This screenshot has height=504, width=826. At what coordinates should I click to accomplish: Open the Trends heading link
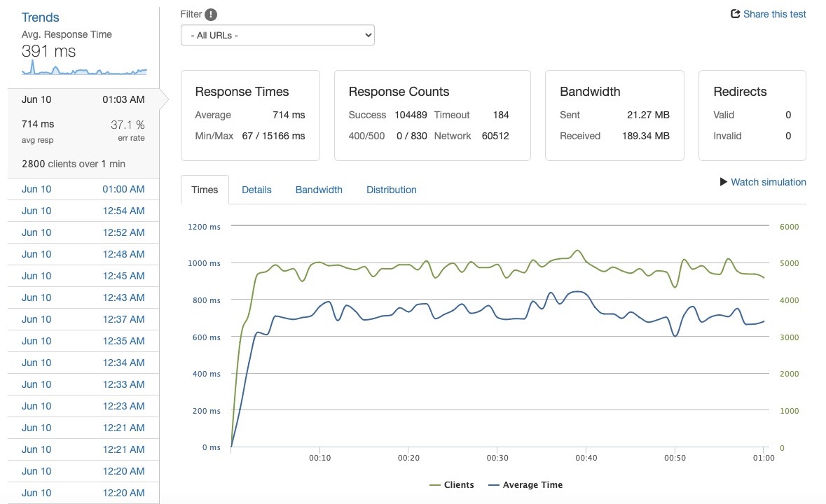[x=40, y=17]
